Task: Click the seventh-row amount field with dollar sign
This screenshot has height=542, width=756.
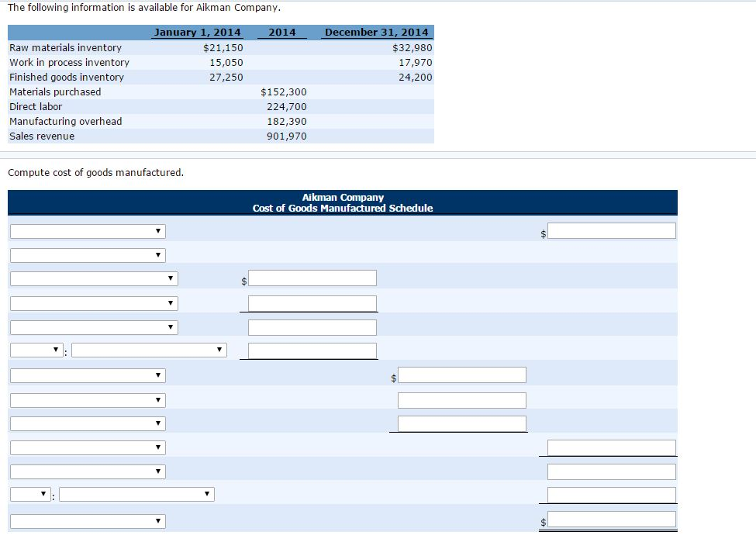Action: (462, 375)
